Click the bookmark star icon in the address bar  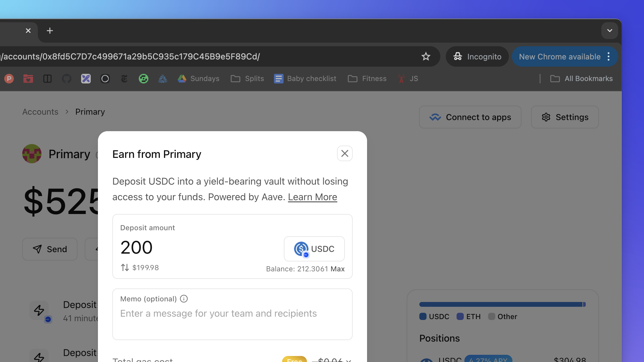pos(426,56)
